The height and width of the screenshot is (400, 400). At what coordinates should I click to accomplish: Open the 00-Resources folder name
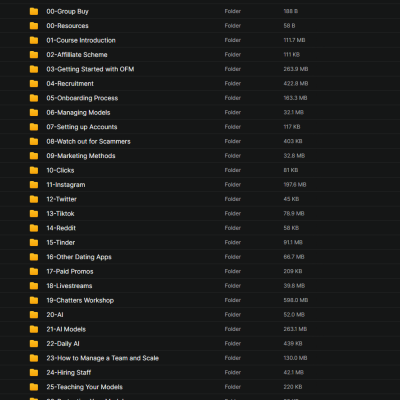(x=67, y=26)
